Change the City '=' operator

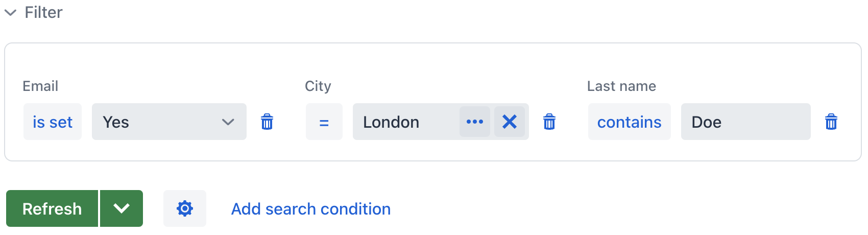pyautogui.click(x=324, y=122)
